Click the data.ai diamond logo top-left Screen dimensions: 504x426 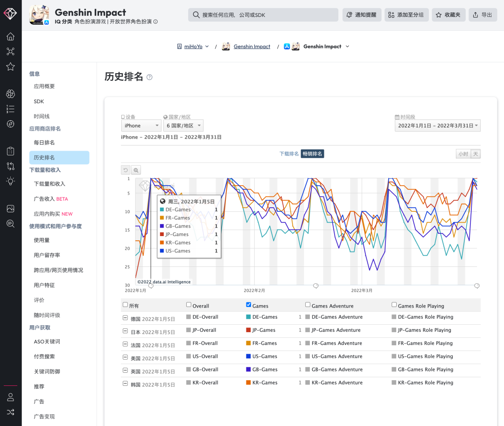tap(11, 14)
